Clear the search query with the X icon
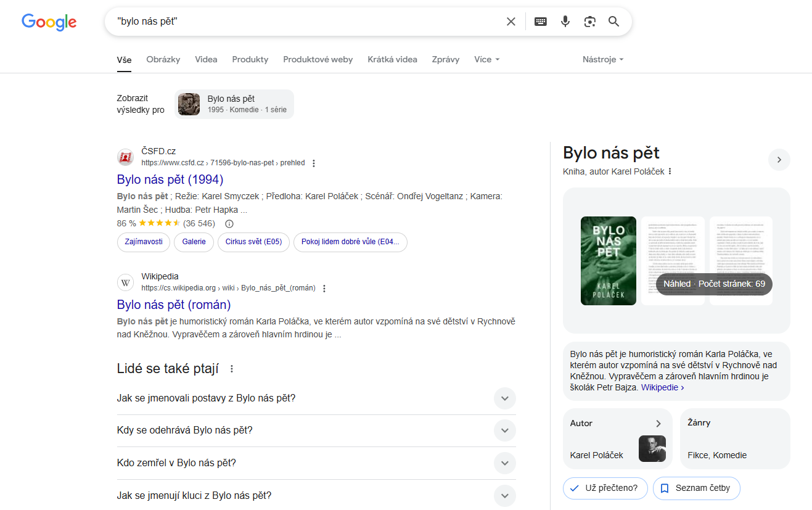Viewport: 812px width, 510px height. (511, 21)
